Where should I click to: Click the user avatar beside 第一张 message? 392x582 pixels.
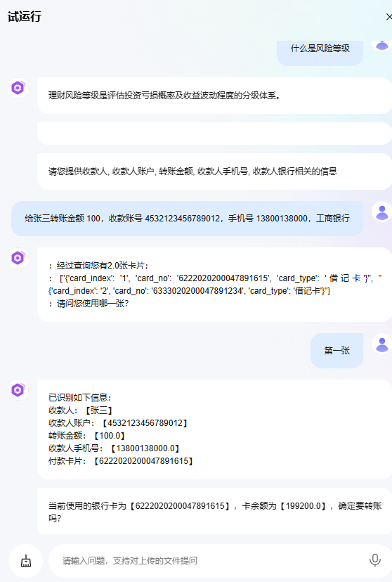382,344
